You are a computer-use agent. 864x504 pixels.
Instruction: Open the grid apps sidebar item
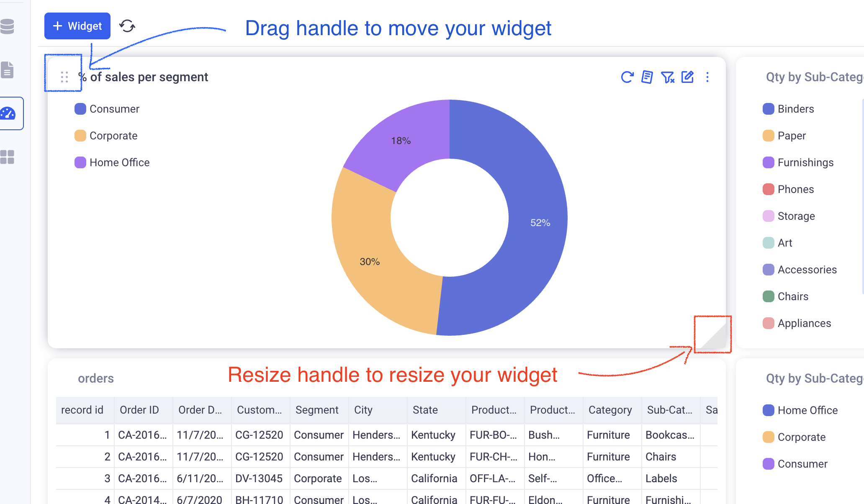pos(8,157)
